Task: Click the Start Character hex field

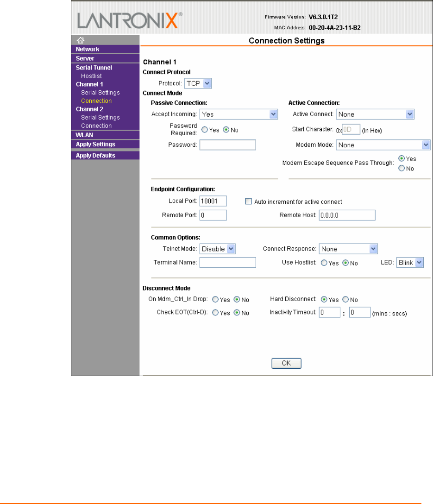Action: [351, 130]
